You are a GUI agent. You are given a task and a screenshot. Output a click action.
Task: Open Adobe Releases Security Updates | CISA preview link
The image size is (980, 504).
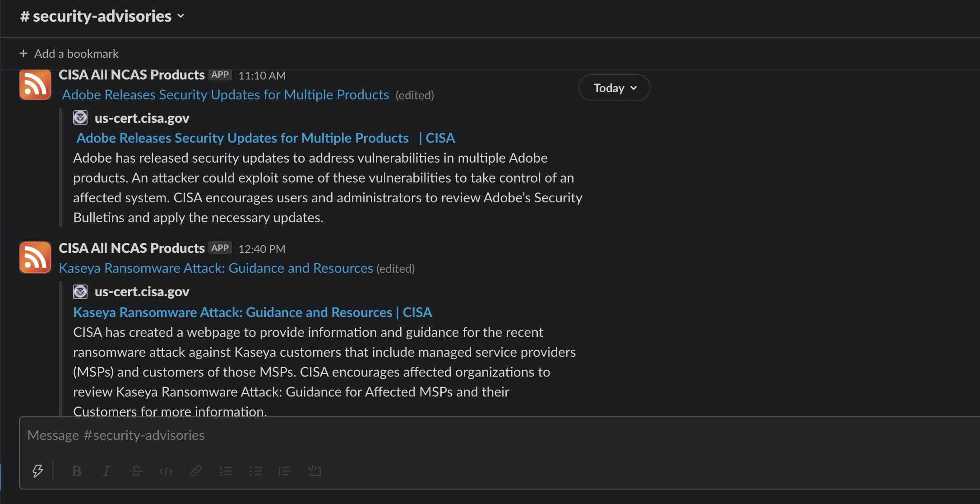[x=265, y=138]
